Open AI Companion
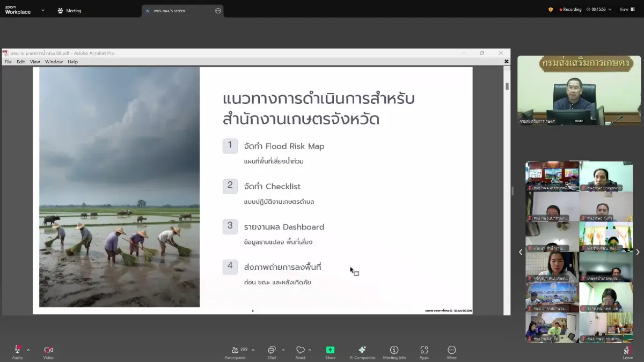 coord(362,349)
